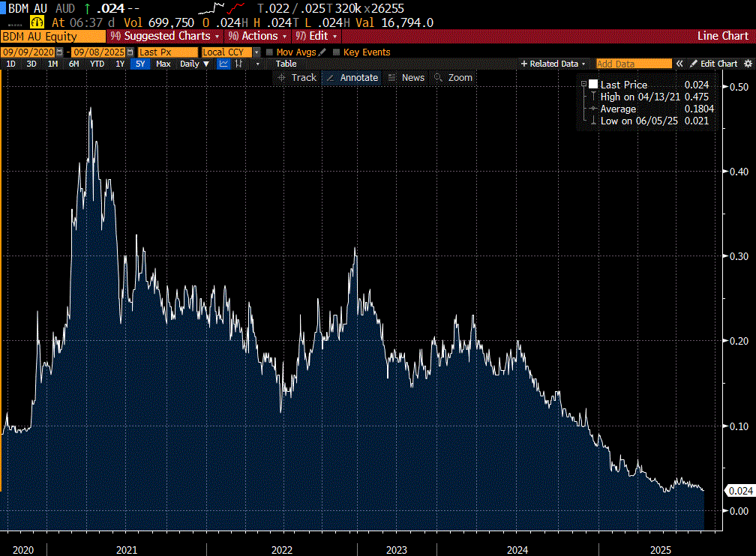The height and width of the screenshot is (556, 756).
Task: Select the 1Y time range button
Action: click(120, 64)
